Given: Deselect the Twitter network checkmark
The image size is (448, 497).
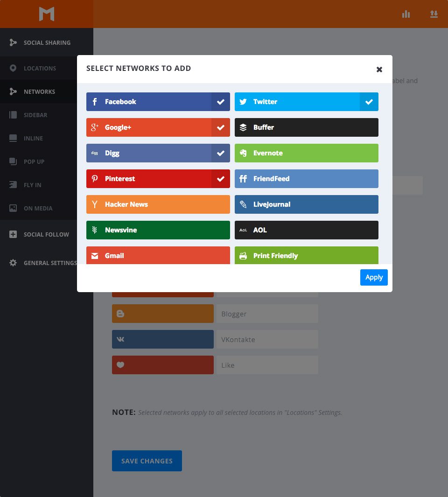Looking at the screenshot, I should pyautogui.click(x=369, y=102).
